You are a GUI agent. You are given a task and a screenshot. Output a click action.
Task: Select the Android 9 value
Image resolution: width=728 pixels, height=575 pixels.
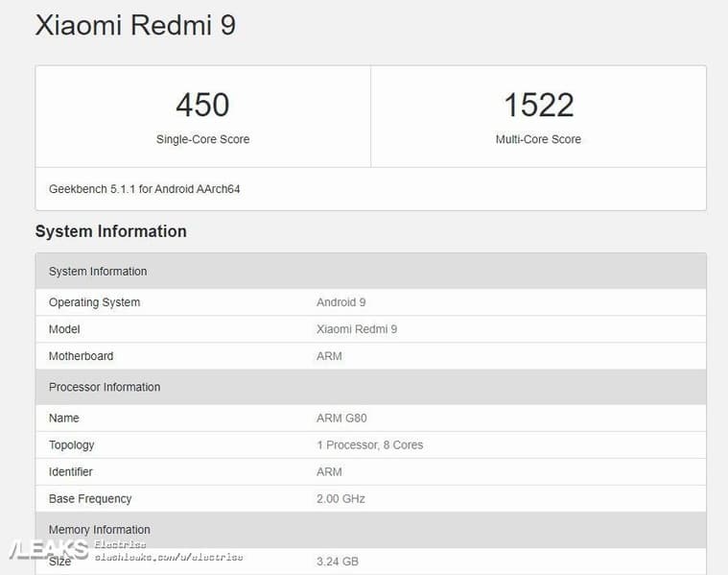tap(341, 302)
